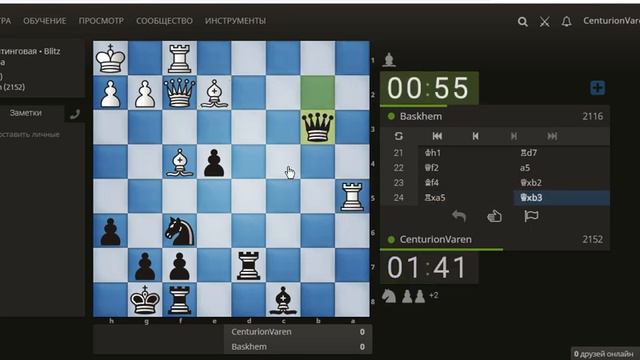640x360 pixels.
Task: Click the green plus add-time button
Action: click(x=598, y=87)
